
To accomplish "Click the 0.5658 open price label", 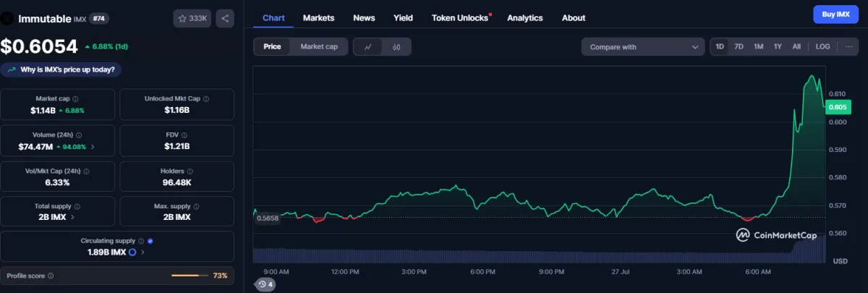I will click(266, 218).
